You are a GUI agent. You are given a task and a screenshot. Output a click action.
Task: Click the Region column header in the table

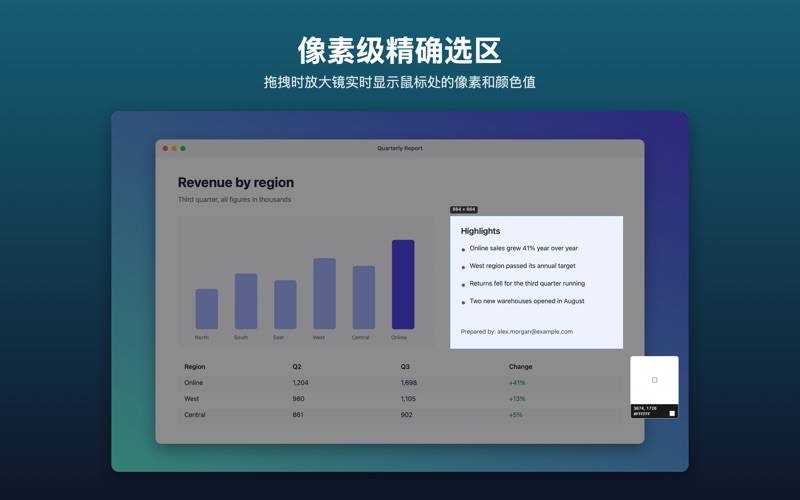(x=195, y=367)
